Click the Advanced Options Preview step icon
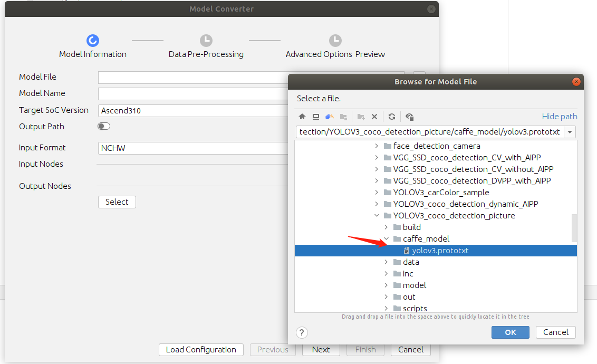Screen dimensions: 597x364 coord(335,41)
